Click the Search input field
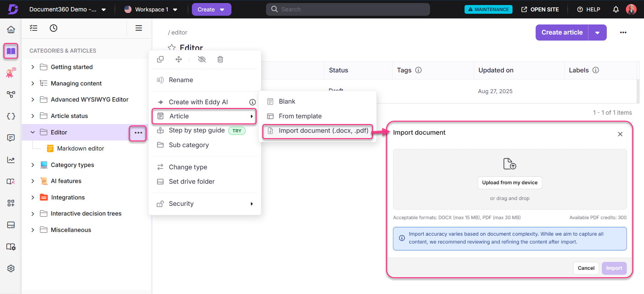 tap(348, 9)
